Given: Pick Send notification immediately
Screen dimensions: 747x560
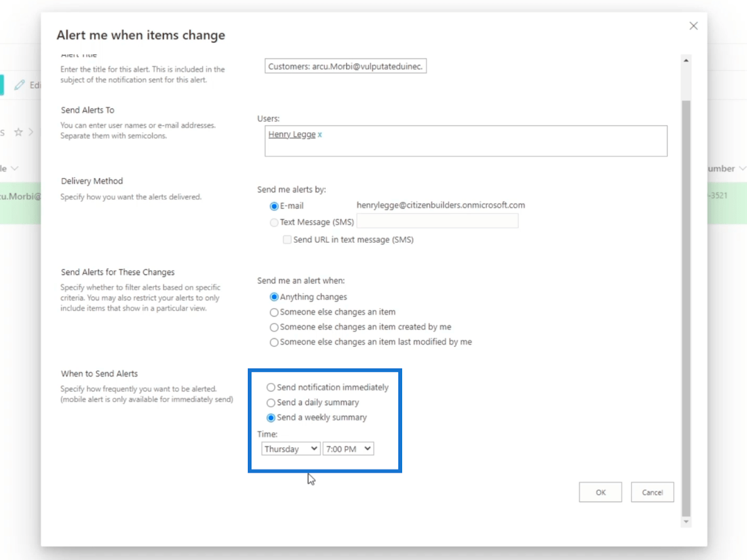Looking at the screenshot, I should tap(271, 388).
